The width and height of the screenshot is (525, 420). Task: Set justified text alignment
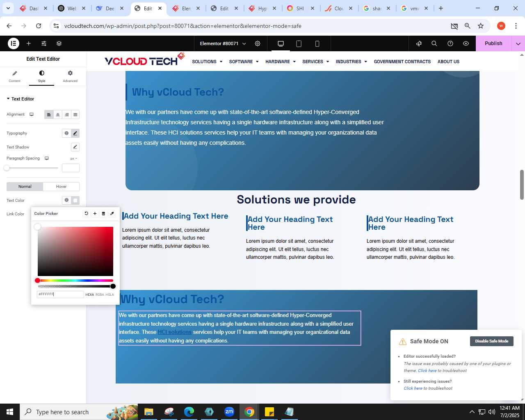pos(75,114)
